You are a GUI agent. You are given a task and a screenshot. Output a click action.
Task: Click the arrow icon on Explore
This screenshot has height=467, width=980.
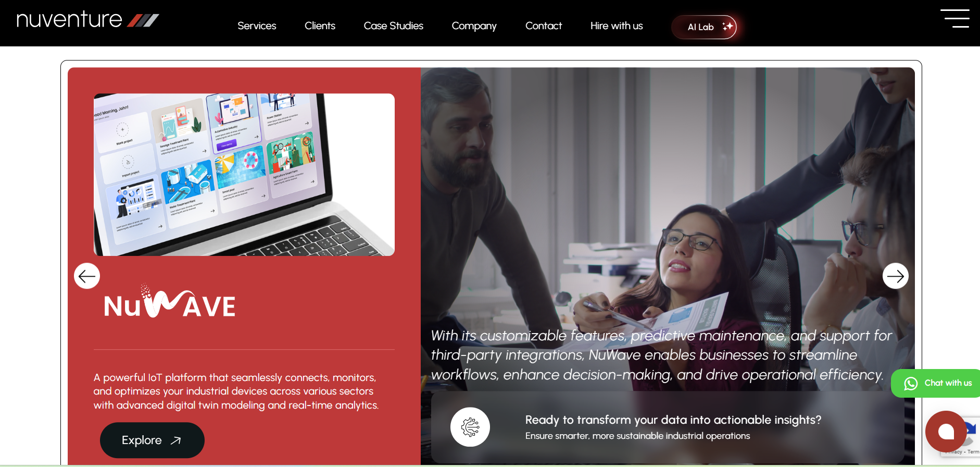click(x=176, y=440)
